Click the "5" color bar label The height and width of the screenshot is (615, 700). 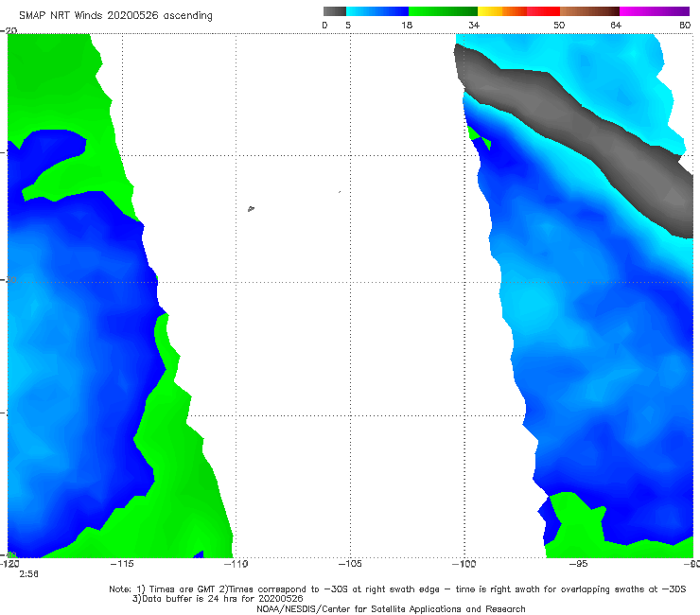[348, 26]
